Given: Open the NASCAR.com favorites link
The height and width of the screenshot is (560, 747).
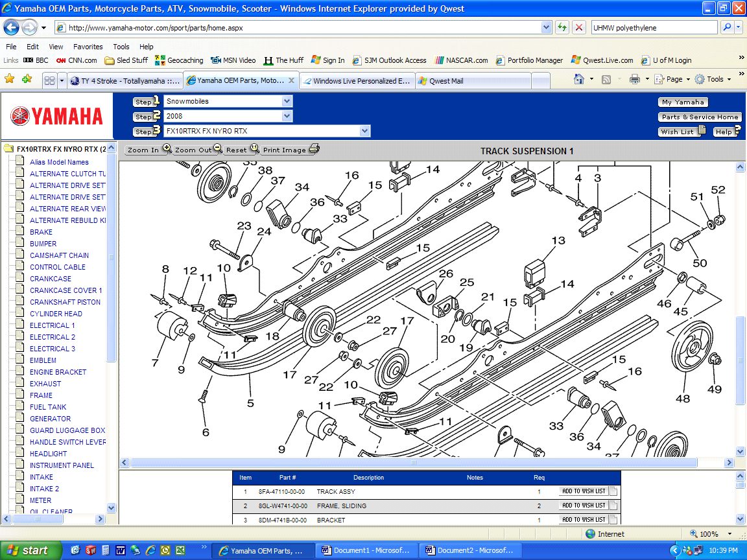Looking at the screenshot, I should point(461,60).
